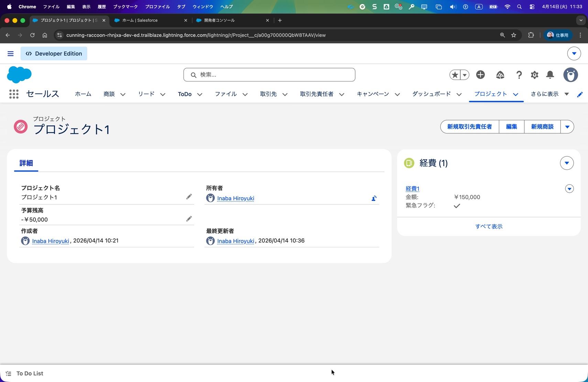The image size is (588, 382).
Task: Click the notifications bell icon
Action: pyautogui.click(x=550, y=75)
